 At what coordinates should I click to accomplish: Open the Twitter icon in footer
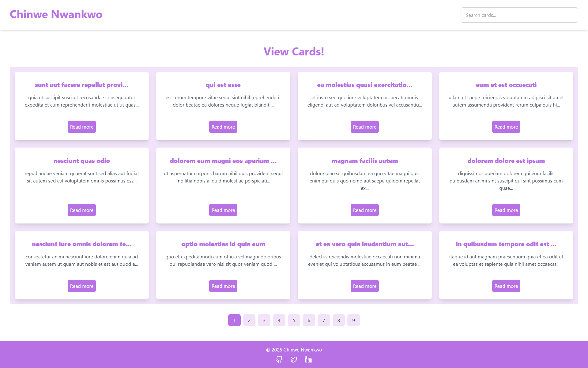point(294,359)
